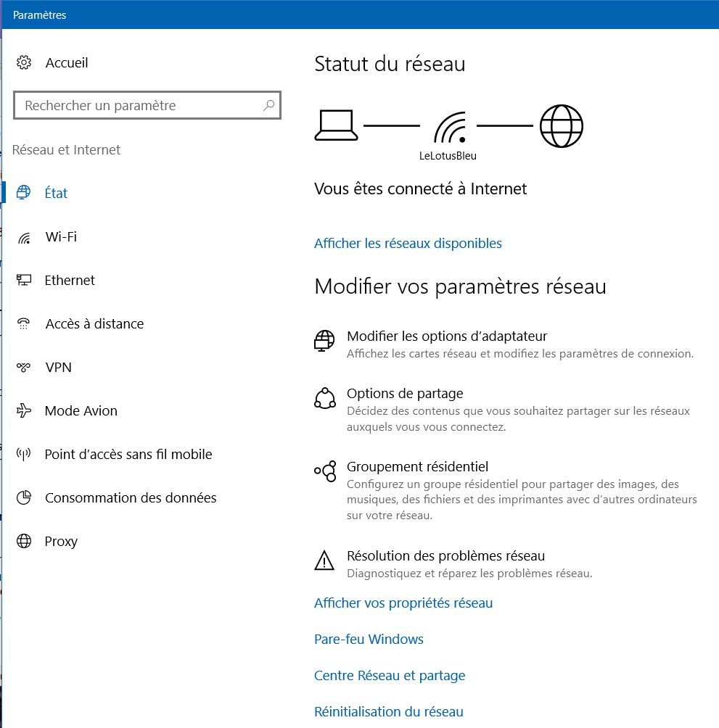
Task: Go to Accueil settings home
Action: (x=67, y=62)
